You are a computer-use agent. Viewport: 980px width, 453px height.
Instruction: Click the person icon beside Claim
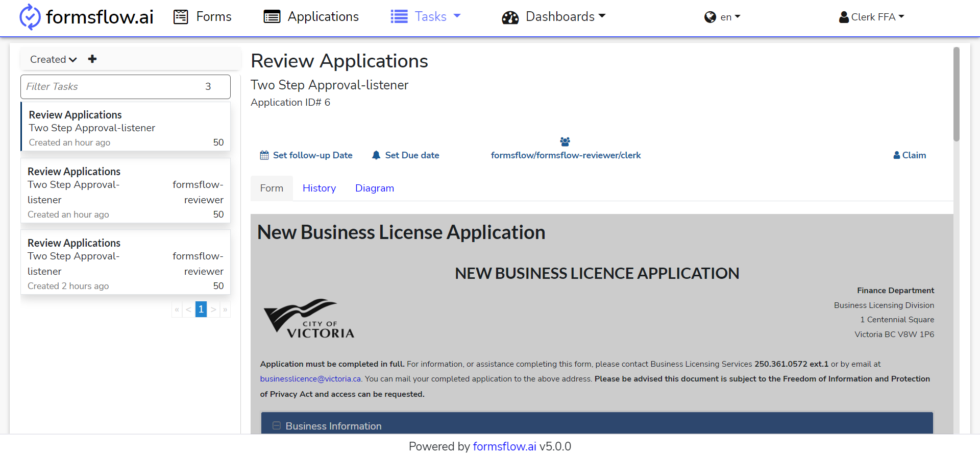[x=897, y=155]
